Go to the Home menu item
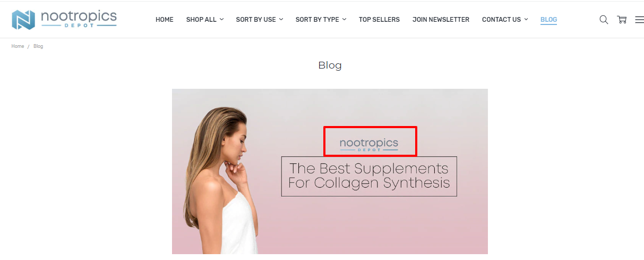Screen dimensions: 644x260 click(165, 20)
